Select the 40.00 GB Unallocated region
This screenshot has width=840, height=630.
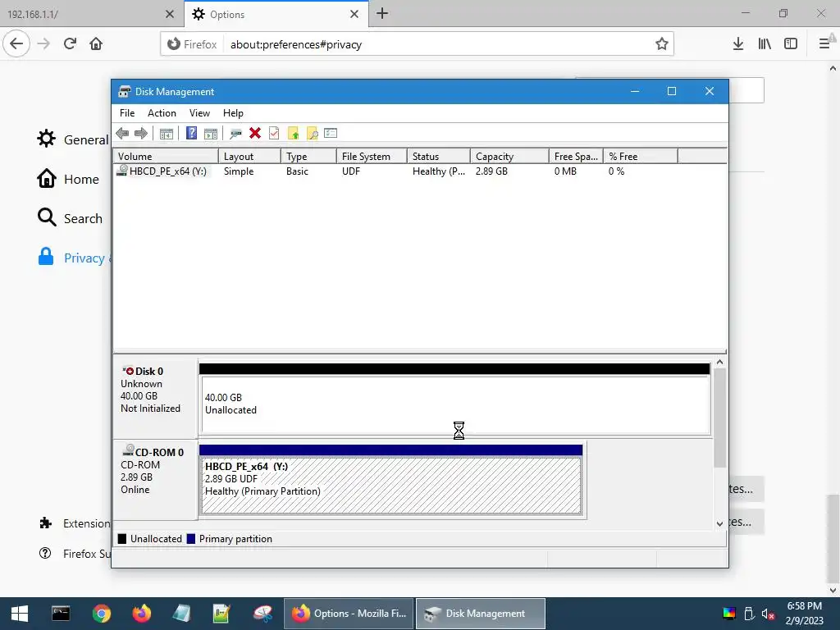tap(455, 404)
